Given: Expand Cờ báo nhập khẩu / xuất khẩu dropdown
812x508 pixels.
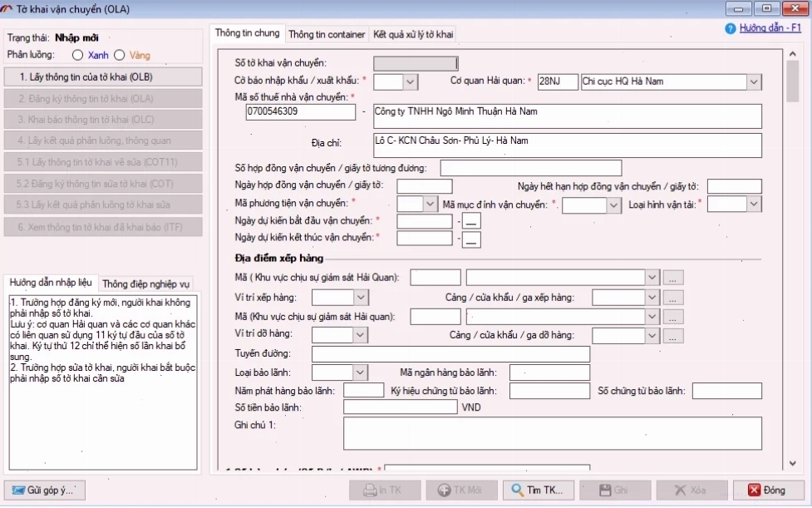Looking at the screenshot, I should (x=410, y=81).
